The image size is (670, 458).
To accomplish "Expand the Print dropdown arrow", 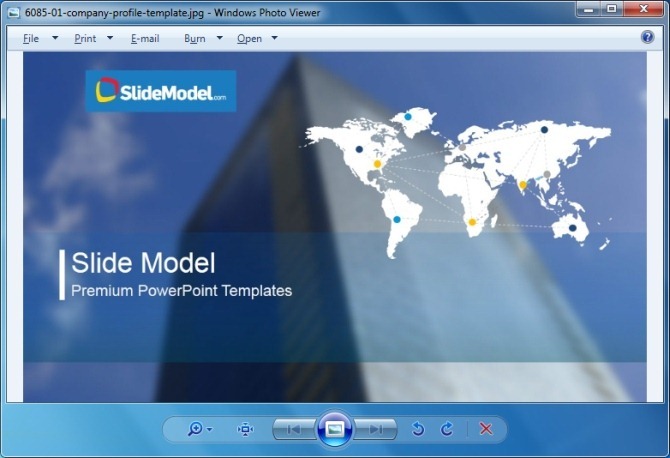I will [110, 38].
